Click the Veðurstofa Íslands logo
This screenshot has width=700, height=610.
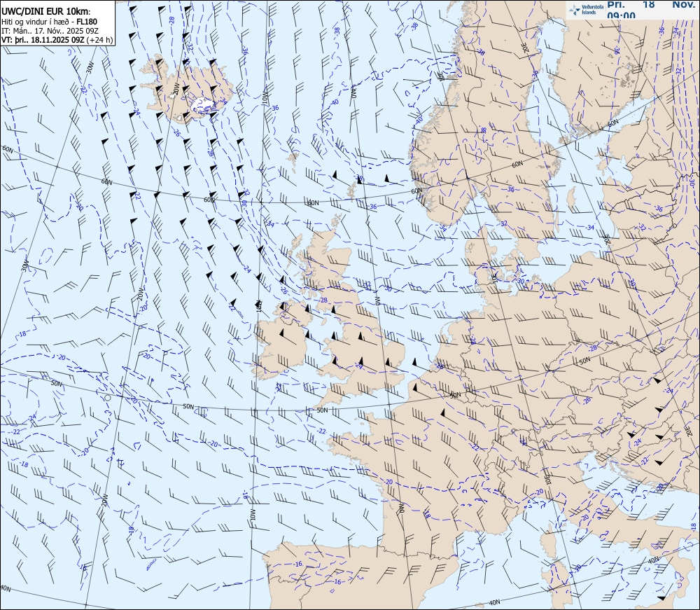(x=586, y=10)
